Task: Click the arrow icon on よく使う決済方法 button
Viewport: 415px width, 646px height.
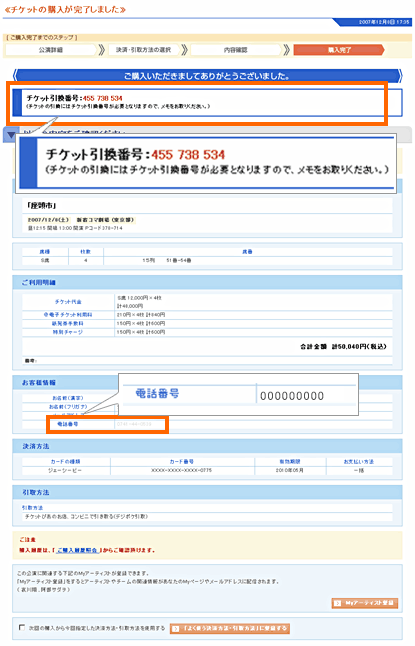Action: tap(176, 628)
